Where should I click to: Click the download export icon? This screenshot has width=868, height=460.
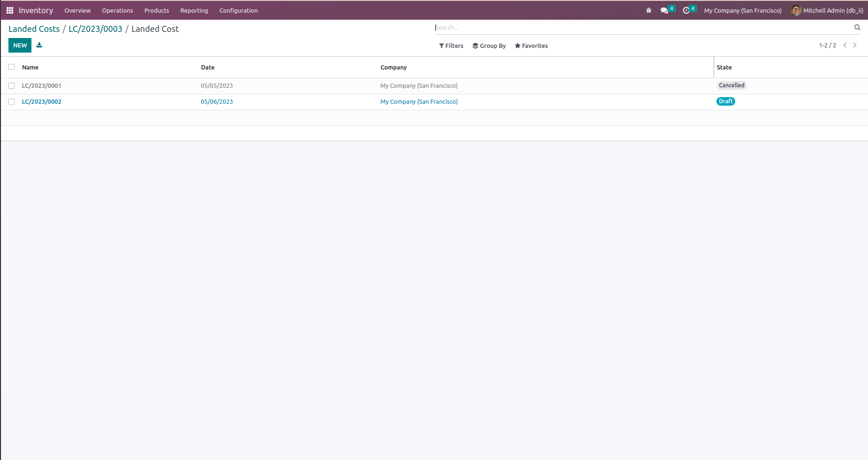point(39,45)
